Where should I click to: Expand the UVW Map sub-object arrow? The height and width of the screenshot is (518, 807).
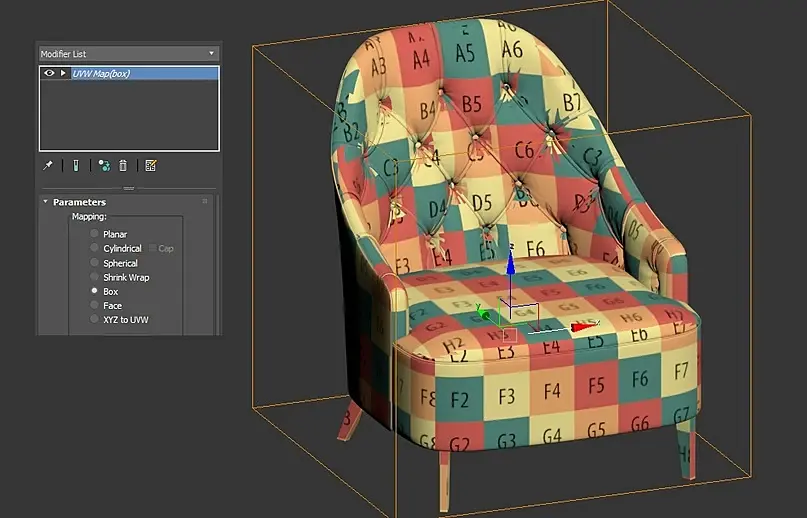coord(63,73)
